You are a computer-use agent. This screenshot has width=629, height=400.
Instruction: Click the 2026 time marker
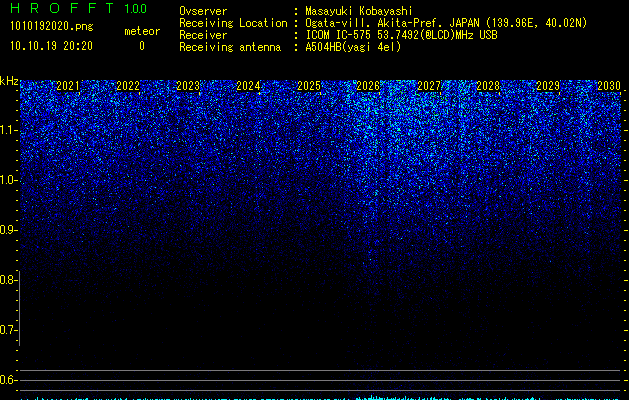click(x=368, y=86)
